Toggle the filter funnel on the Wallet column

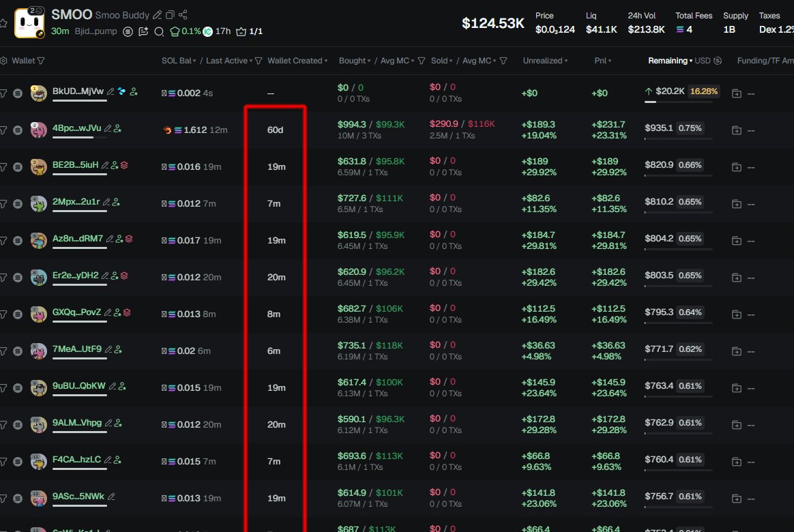click(41, 61)
